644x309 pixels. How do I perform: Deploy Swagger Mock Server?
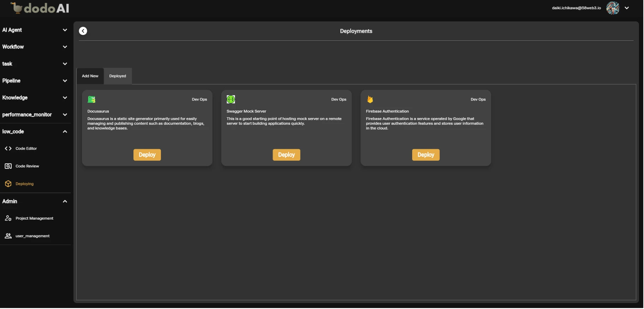click(x=286, y=155)
